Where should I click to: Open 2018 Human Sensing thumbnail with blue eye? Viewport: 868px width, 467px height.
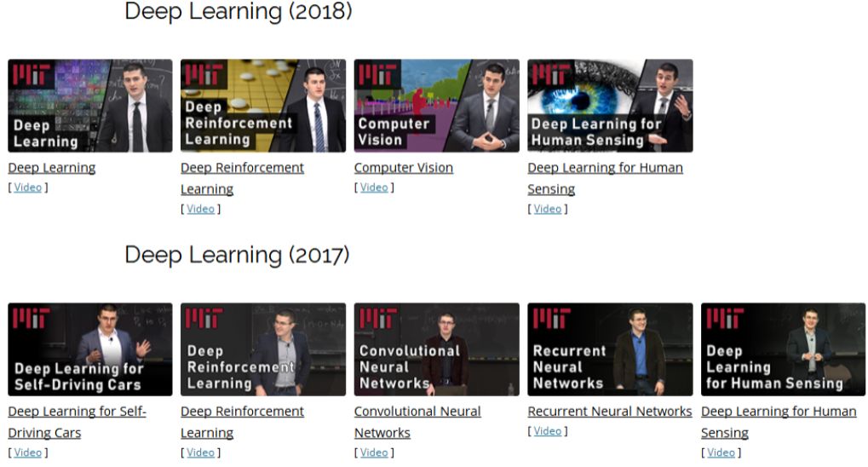[610, 106]
